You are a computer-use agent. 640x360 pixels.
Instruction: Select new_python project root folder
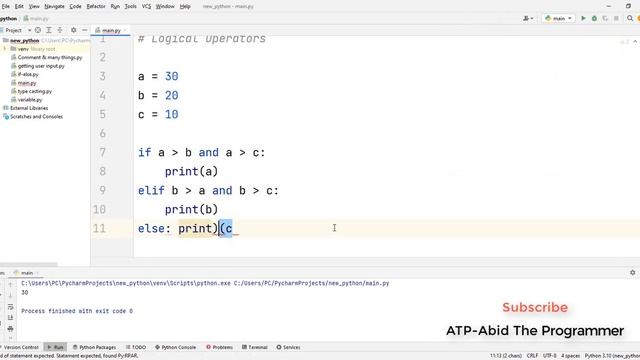[x=24, y=40]
